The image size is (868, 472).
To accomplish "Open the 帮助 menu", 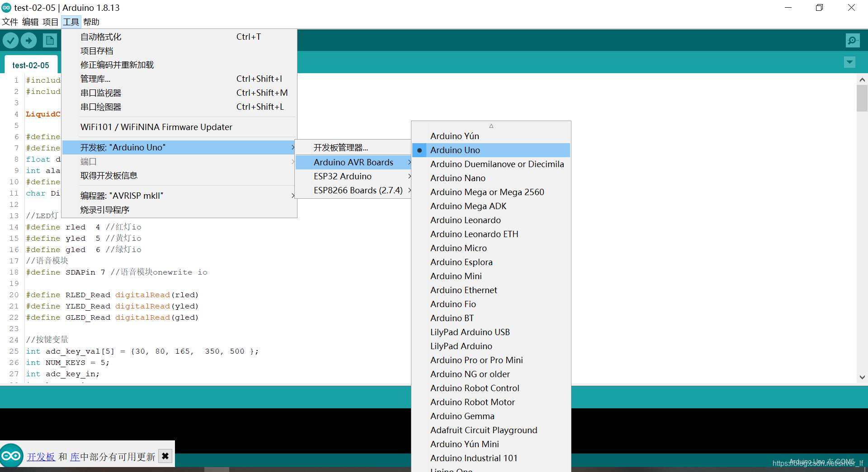I will pos(91,22).
